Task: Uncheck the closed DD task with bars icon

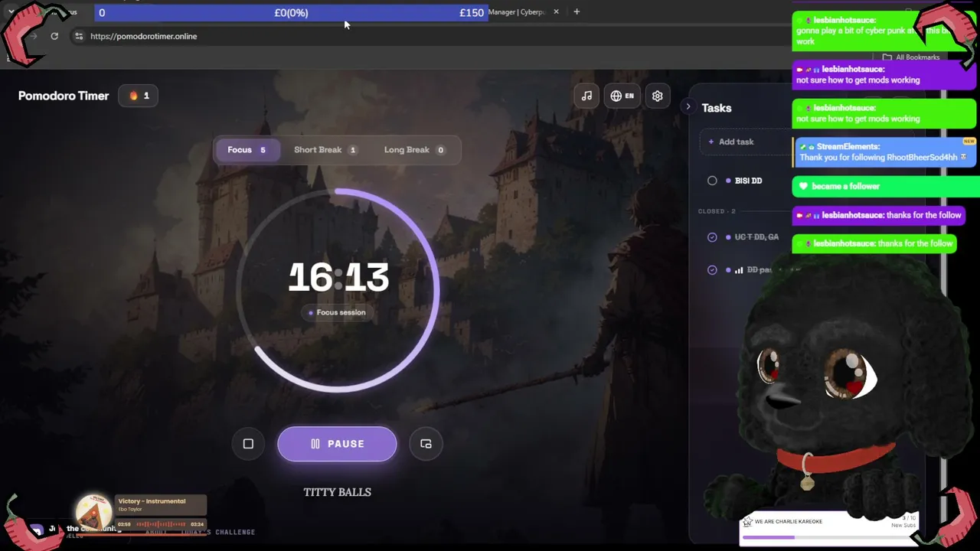Action: 712,270
